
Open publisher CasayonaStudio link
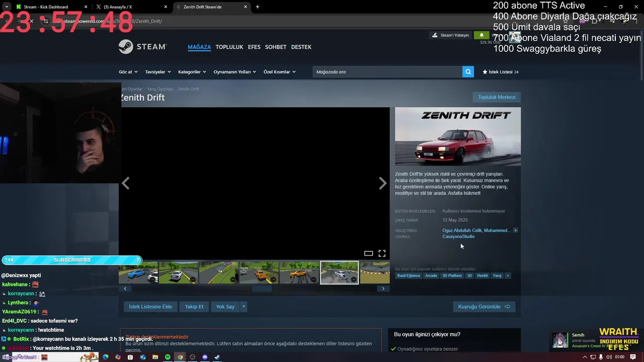click(x=458, y=236)
